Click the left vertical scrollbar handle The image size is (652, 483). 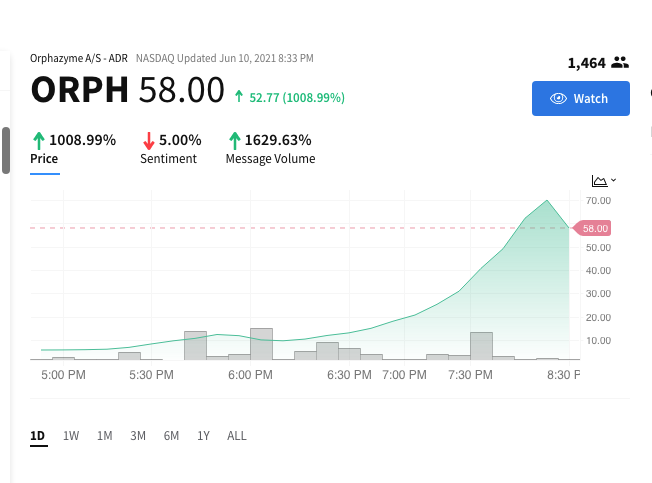pyautogui.click(x=6, y=150)
